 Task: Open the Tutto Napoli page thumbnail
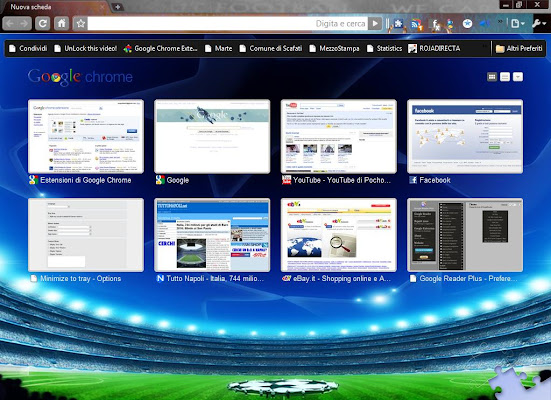tap(212, 235)
